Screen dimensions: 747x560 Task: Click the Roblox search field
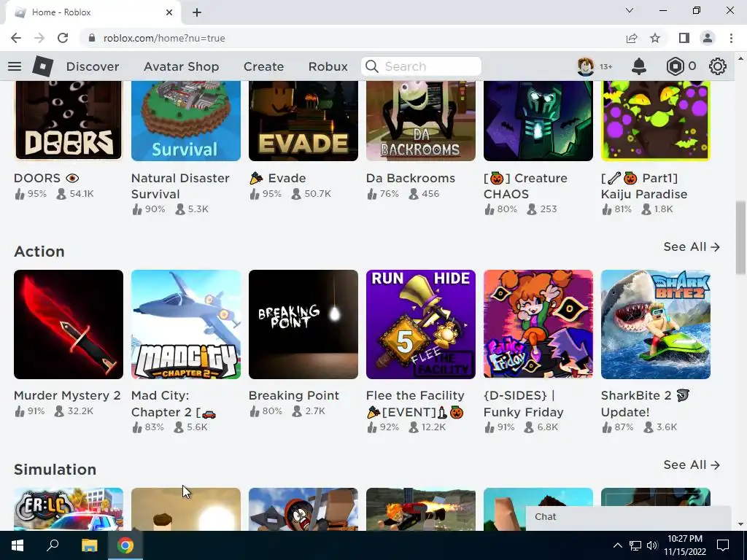[x=421, y=66]
